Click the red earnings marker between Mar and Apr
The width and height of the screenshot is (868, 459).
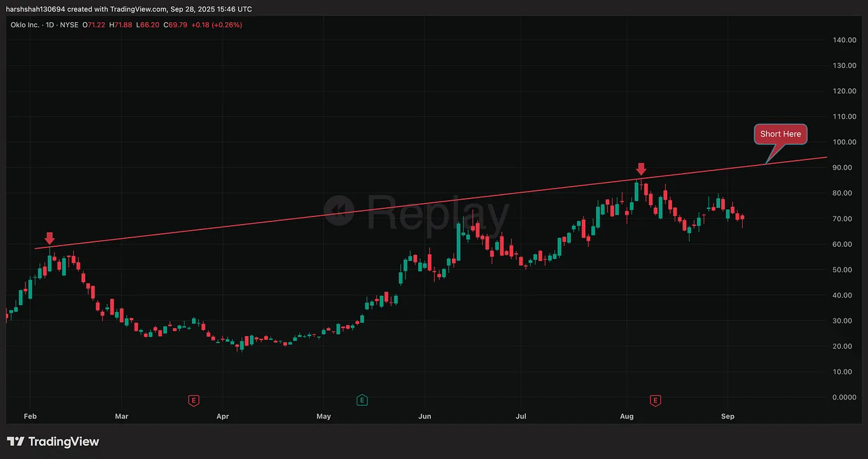click(193, 400)
